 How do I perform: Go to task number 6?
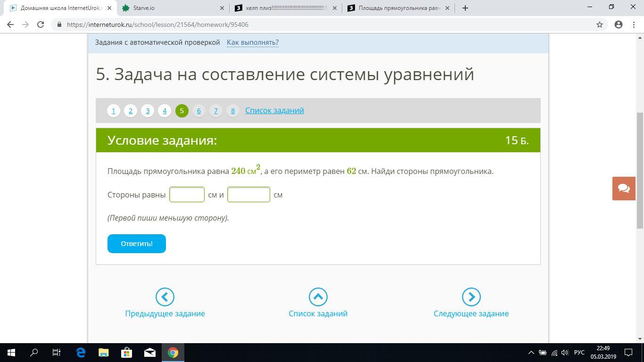198,111
